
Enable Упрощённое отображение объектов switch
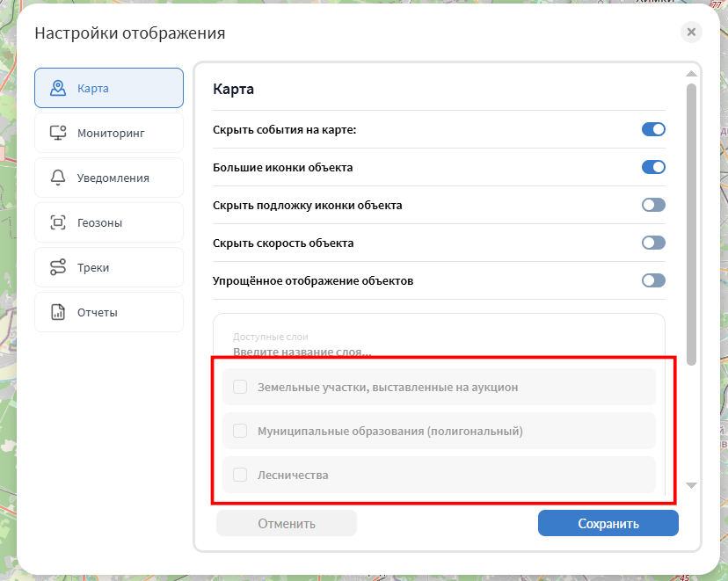pos(653,280)
